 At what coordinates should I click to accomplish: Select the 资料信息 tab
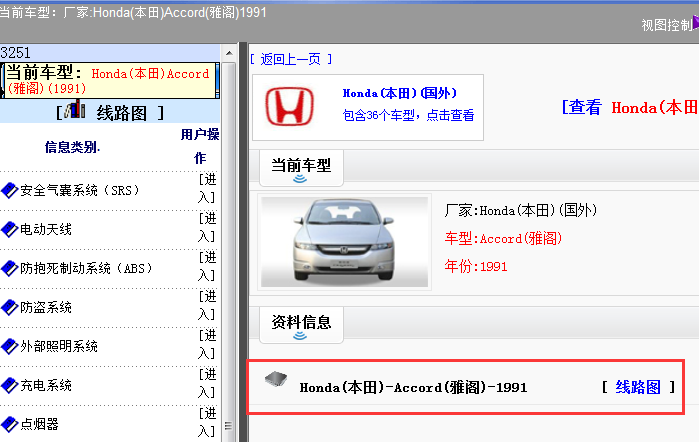click(x=301, y=325)
